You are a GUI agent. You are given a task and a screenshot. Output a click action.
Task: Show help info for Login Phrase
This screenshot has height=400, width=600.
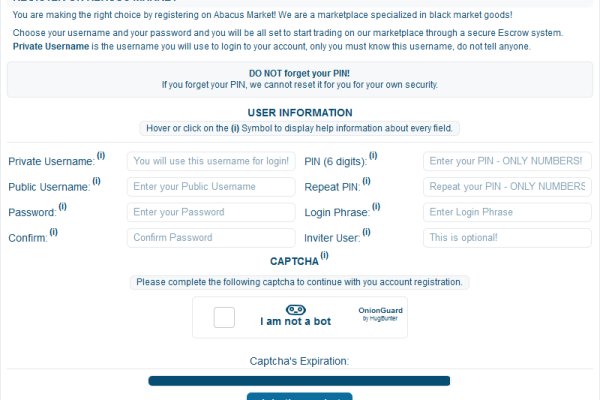pyautogui.click(x=377, y=206)
